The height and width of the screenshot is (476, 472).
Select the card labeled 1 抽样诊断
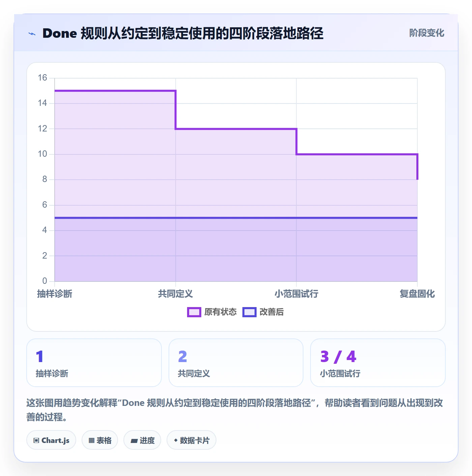pyautogui.click(x=94, y=363)
